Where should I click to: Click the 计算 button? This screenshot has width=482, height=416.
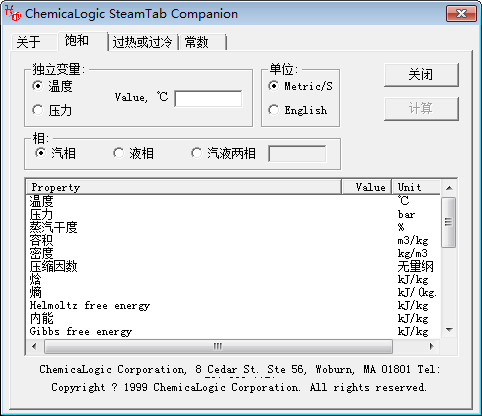(x=421, y=109)
